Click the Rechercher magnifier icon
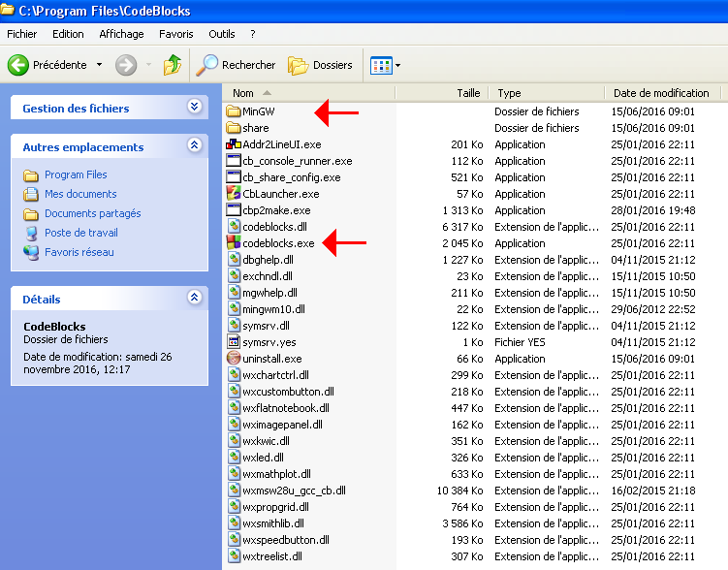 [206, 65]
